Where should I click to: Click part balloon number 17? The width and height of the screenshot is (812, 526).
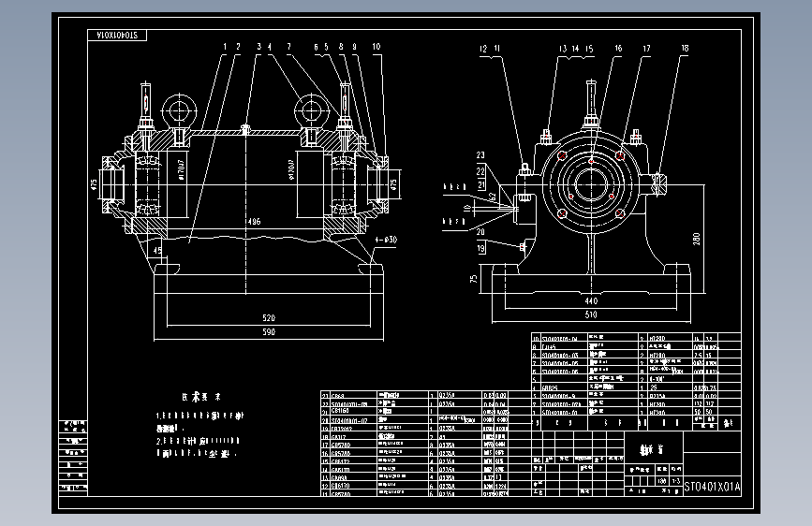647,49
